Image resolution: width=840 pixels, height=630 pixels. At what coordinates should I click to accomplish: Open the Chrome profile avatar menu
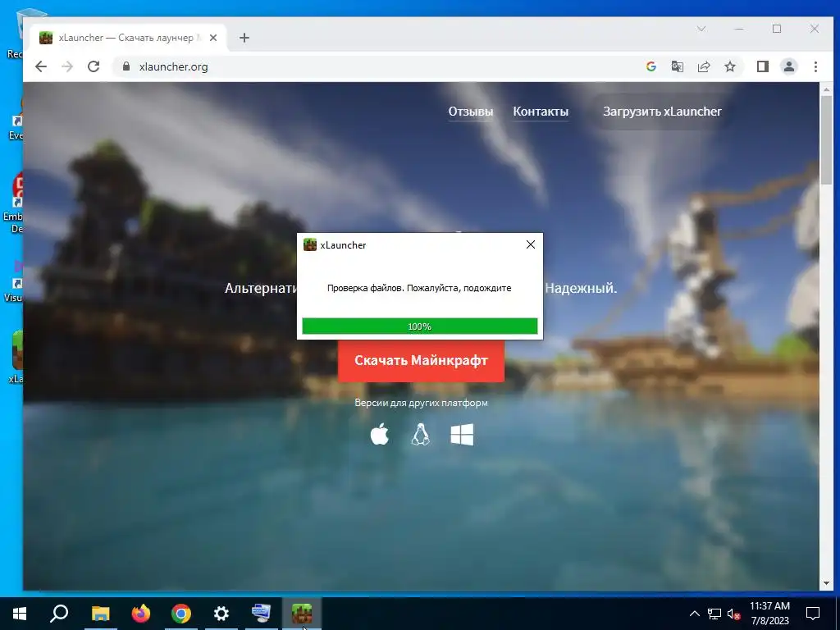[x=788, y=66]
